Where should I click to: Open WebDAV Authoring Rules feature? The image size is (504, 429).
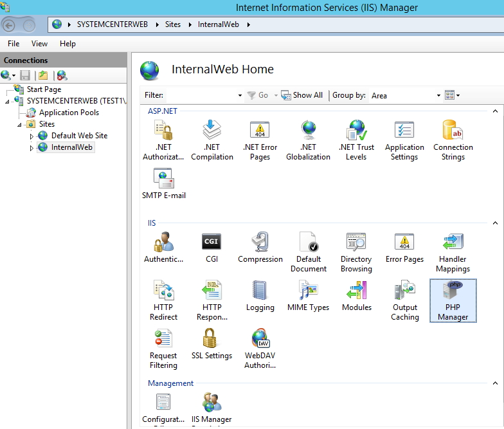tap(260, 349)
